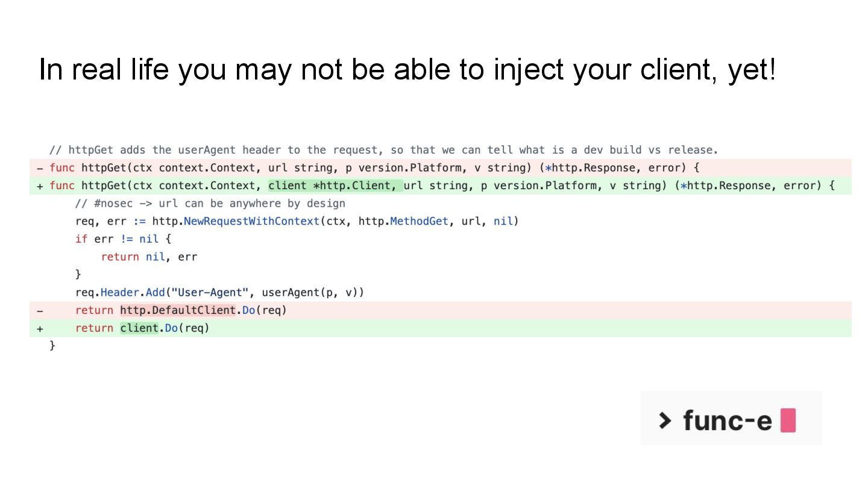Screen dimensions: 868x488
Task: Click the MethodGet identifier
Action: 420,221
